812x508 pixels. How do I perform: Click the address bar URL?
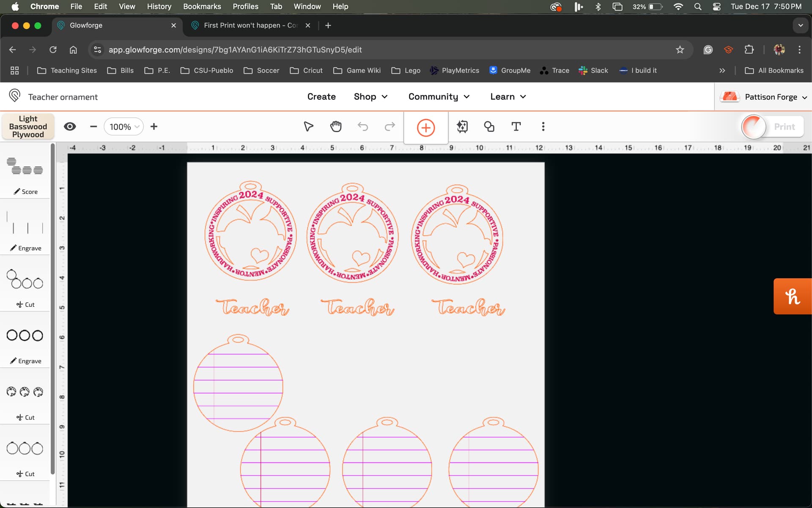click(235, 50)
